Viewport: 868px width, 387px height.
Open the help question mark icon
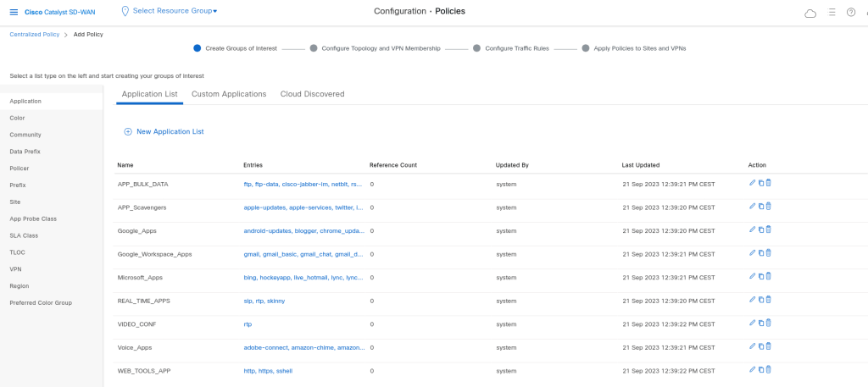[850, 12]
